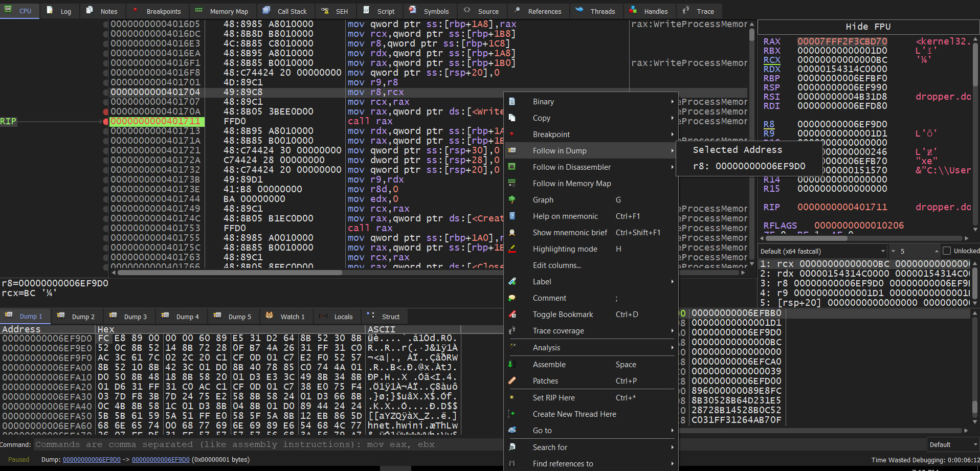The image size is (980, 471).
Task: Expand the Analysis submenu arrow
Action: coord(672,348)
